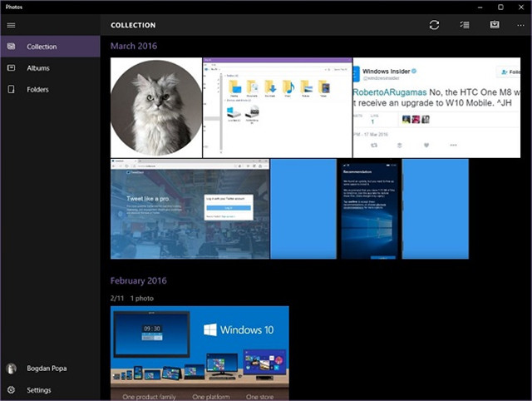Viewport: 532px width, 401px height.
Task: Open the See more ellipsis menu
Action: [x=521, y=25]
